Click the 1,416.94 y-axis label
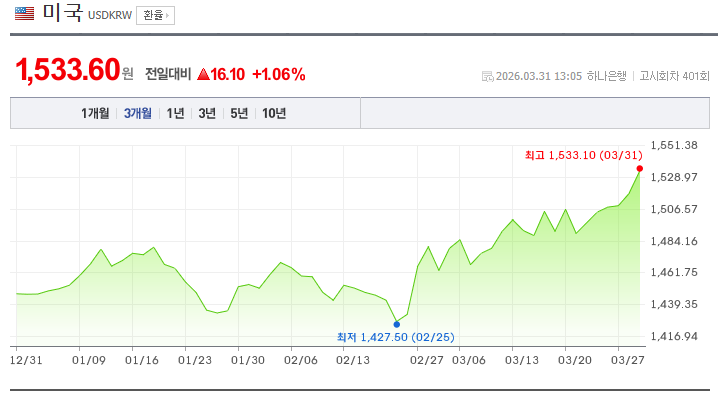 point(674,336)
